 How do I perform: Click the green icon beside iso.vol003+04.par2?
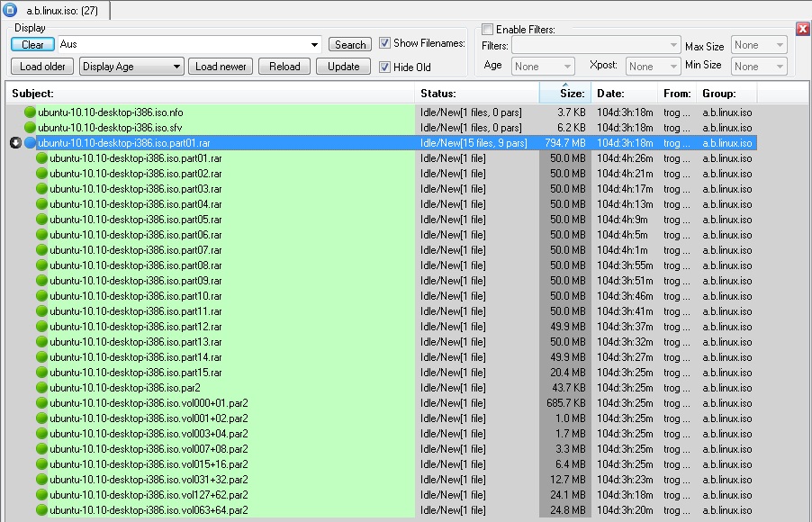(42, 434)
